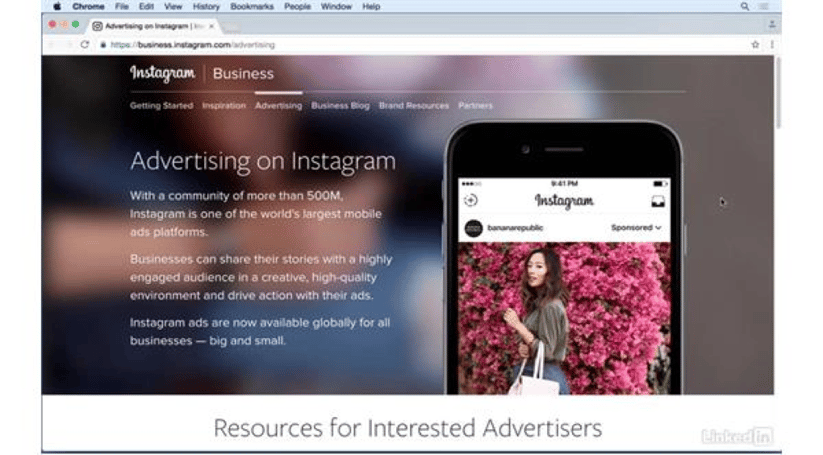Click the camera icon in phone mockup
This screenshot has height=455, width=823.
[x=471, y=200]
